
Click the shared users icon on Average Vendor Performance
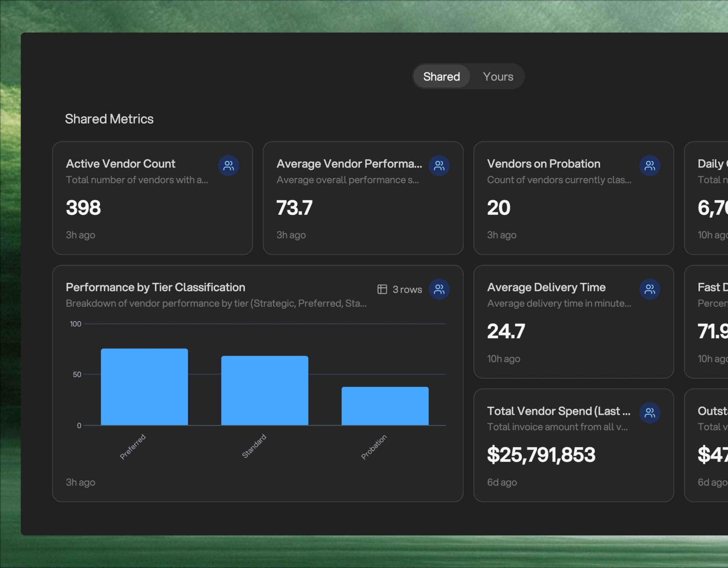(439, 166)
